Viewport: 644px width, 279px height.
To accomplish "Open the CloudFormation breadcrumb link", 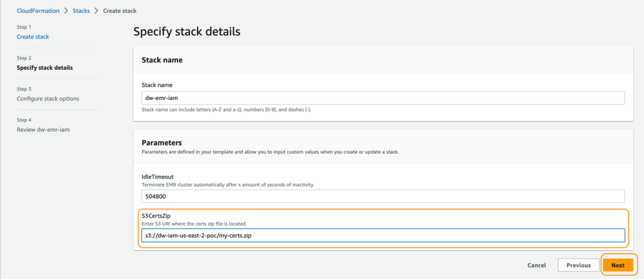I will point(38,11).
